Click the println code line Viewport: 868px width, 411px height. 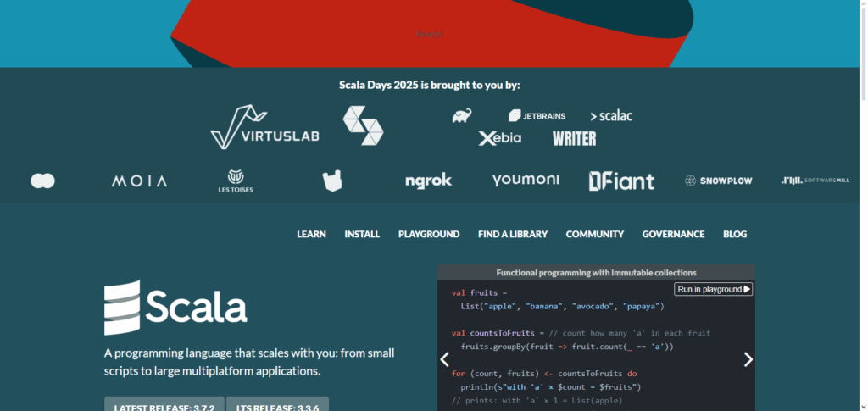click(551, 387)
